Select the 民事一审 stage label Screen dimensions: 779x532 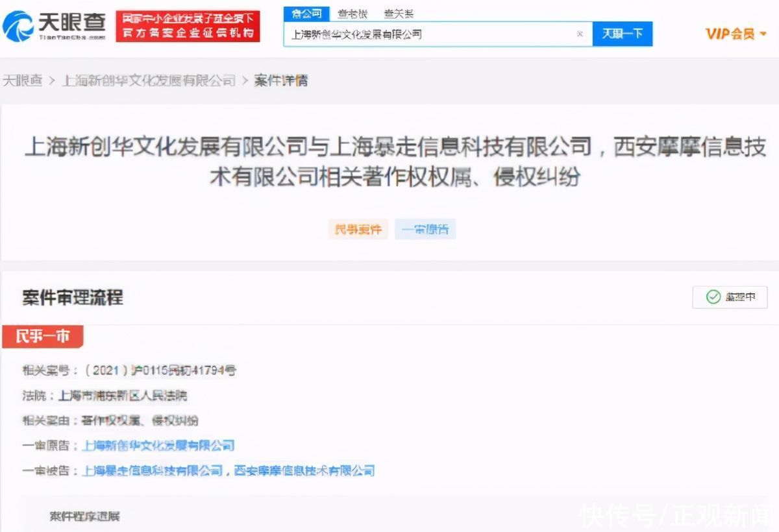[x=42, y=337]
